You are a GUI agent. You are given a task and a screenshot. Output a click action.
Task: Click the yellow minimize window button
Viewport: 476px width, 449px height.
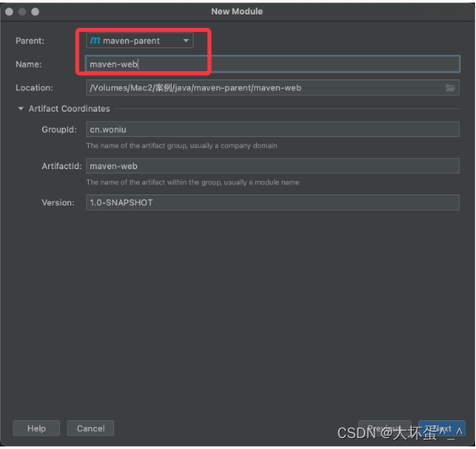22,12
